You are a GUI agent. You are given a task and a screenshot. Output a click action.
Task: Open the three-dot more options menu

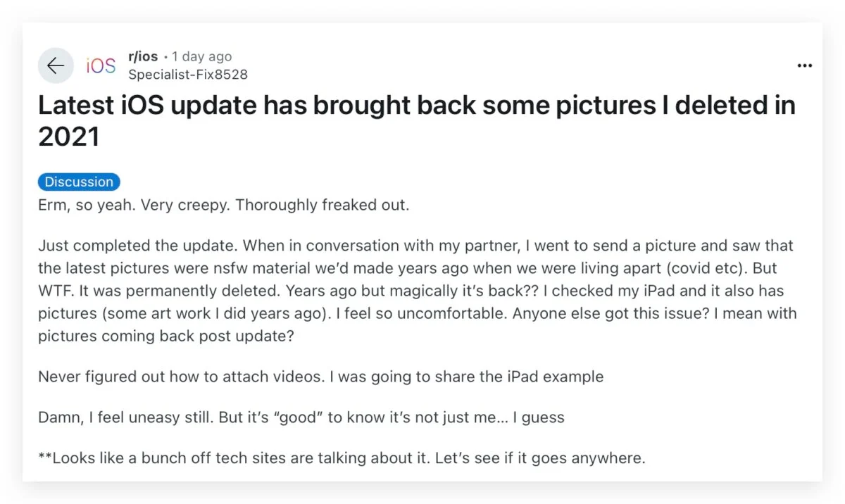[804, 65]
